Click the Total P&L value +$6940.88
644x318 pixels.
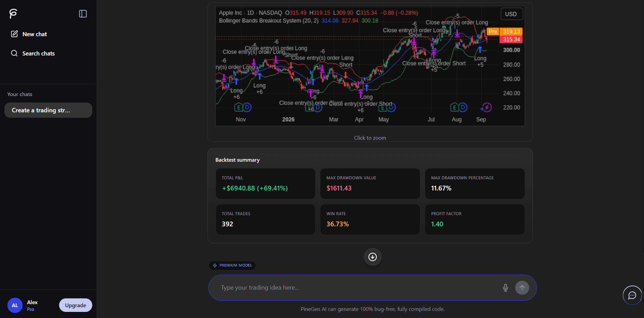[x=255, y=188]
